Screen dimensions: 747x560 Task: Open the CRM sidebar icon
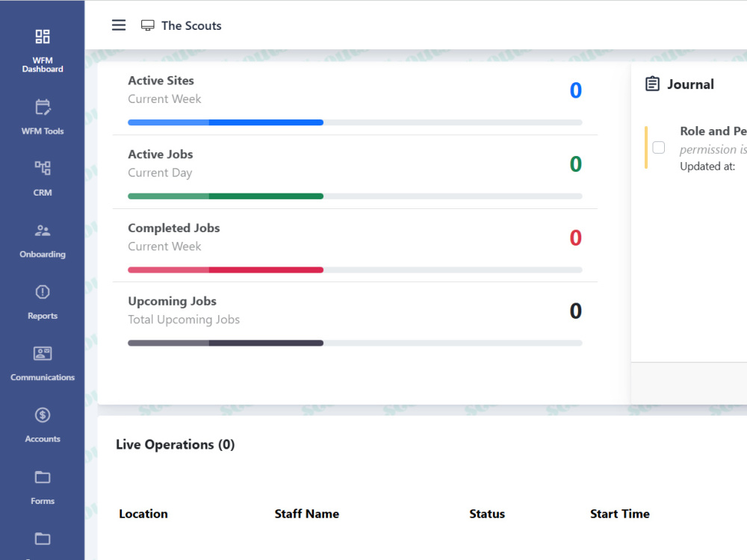43,167
